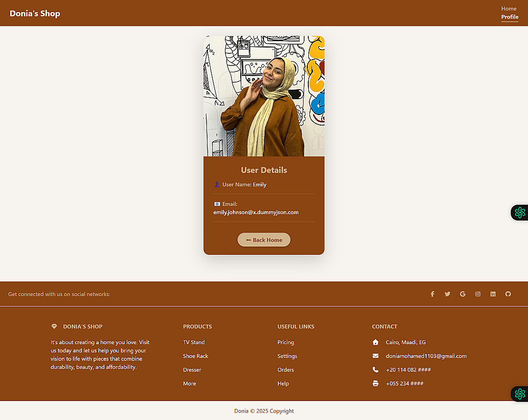This screenshot has height=420, width=528.
Task: Go to Home in the navbar
Action: 508,9
